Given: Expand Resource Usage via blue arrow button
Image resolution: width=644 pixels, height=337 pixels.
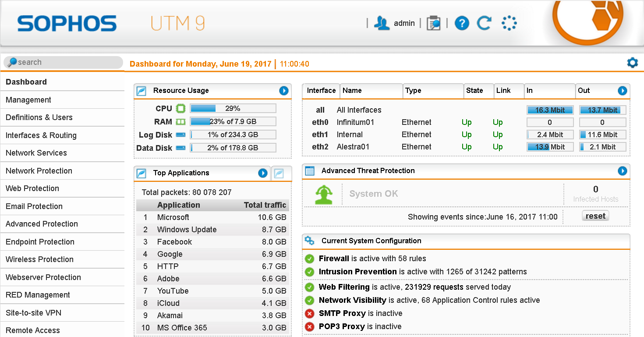Looking at the screenshot, I should pos(284,91).
